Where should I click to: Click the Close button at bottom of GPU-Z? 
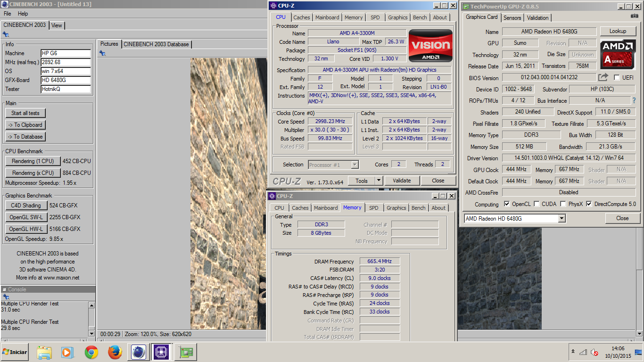[622, 218]
